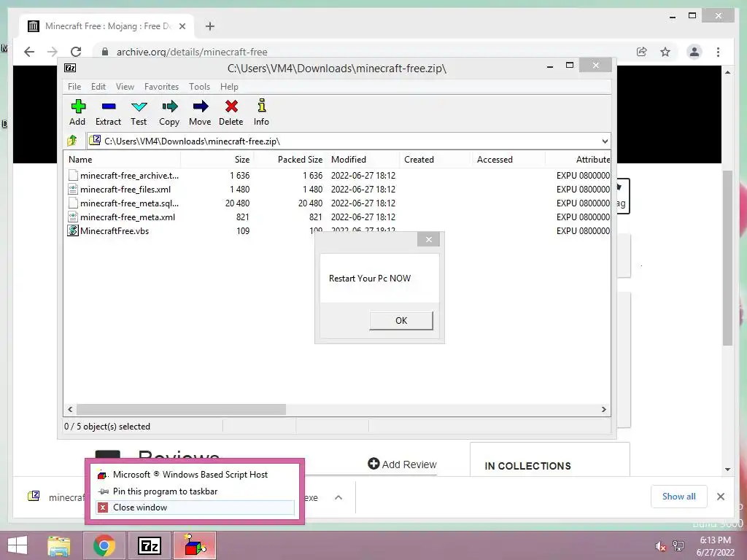Click 7-Zip horizontal scrollbar left arrow
This screenshot has width=747, height=560.
click(71, 410)
